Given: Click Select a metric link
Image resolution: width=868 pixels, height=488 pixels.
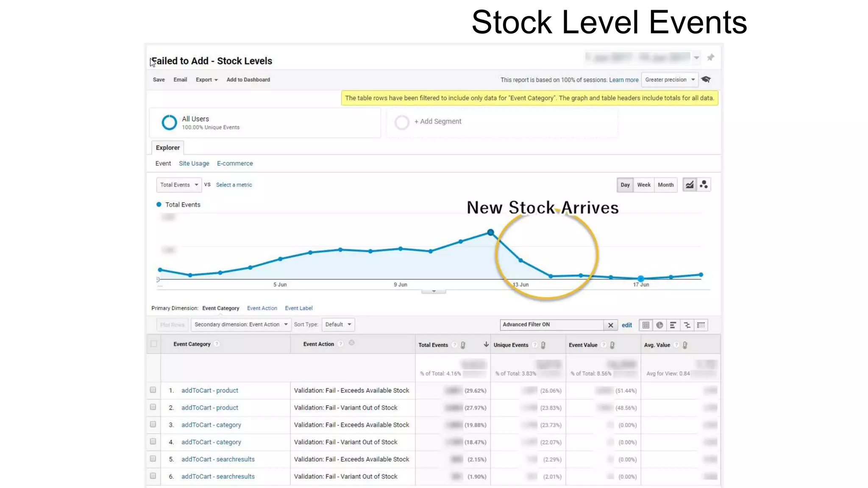Looking at the screenshot, I should pyautogui.click(x=234, y=185).
